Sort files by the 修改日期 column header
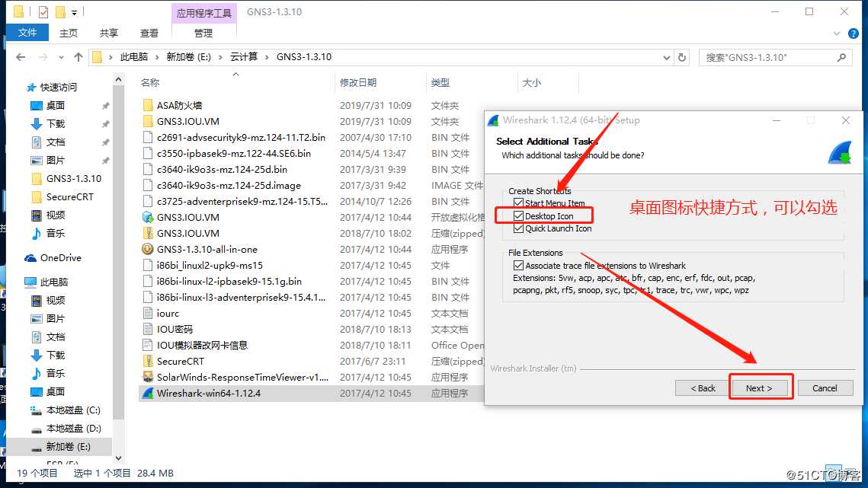The width and height of the screenshot is (868, 488). [358, 82]
